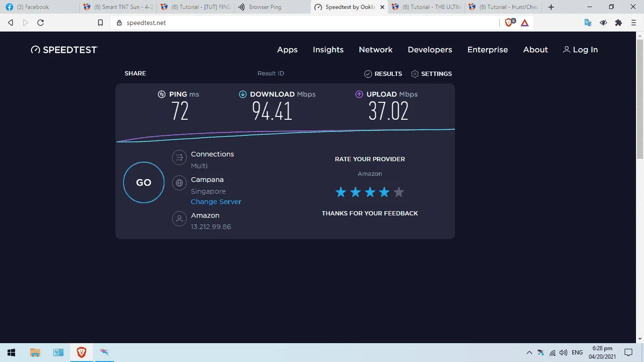Open SETTINGS
644x362 pixels.
pyautogui.click(x=431, y=74)
